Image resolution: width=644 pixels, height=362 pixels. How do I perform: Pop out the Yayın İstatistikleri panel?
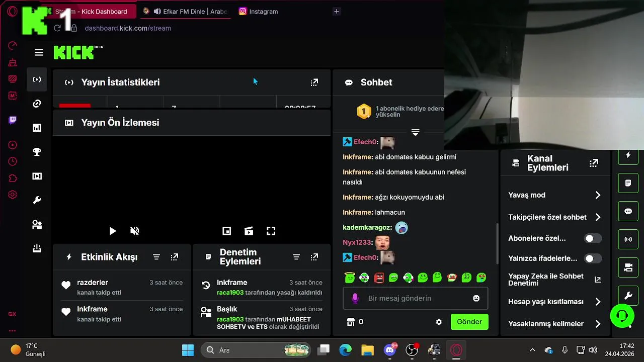pyautogui.click(x=314, y=82)
